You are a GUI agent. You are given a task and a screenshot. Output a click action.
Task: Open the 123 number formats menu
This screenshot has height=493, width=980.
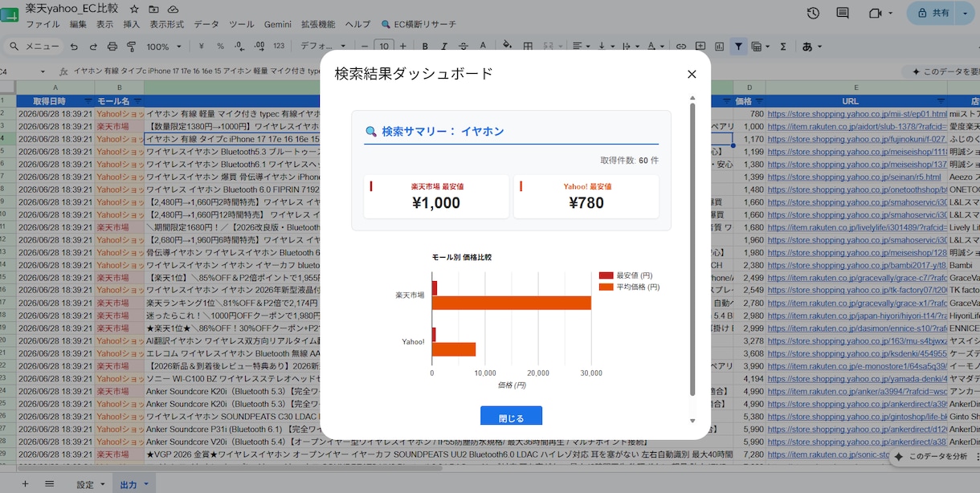[279, 47]
